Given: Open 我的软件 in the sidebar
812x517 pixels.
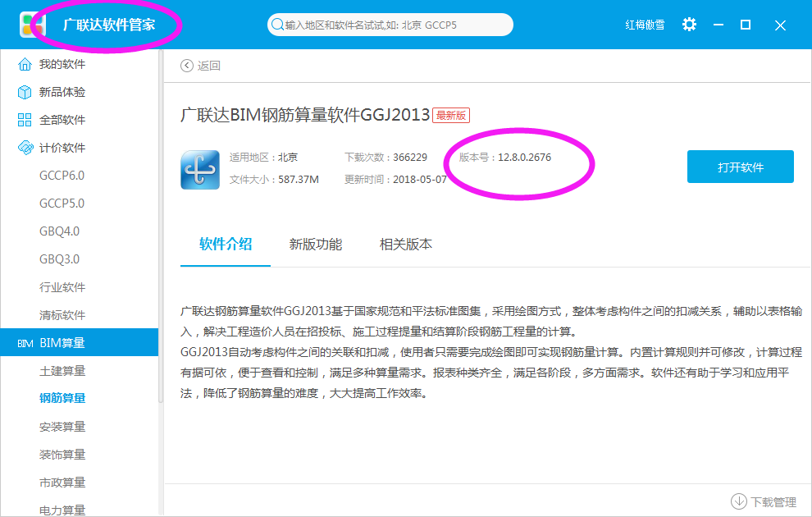Looking at the screenshot, I should click(62, 64).
